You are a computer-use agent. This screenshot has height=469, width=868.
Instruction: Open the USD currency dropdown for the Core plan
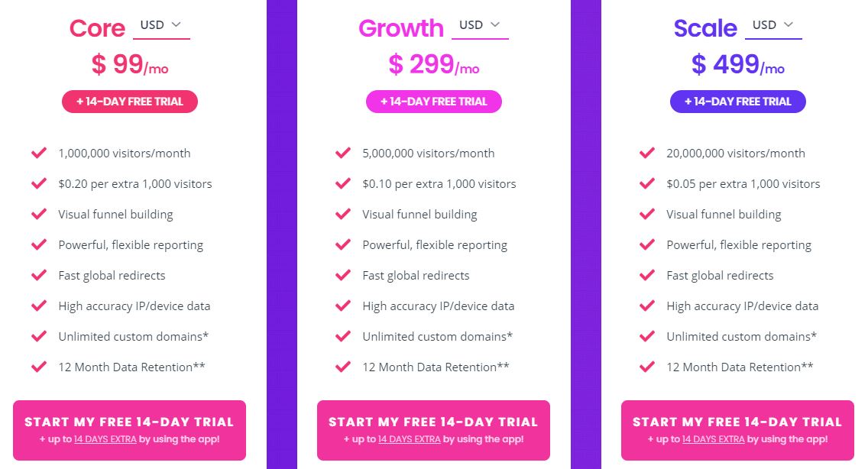click(x=160, y=24)
